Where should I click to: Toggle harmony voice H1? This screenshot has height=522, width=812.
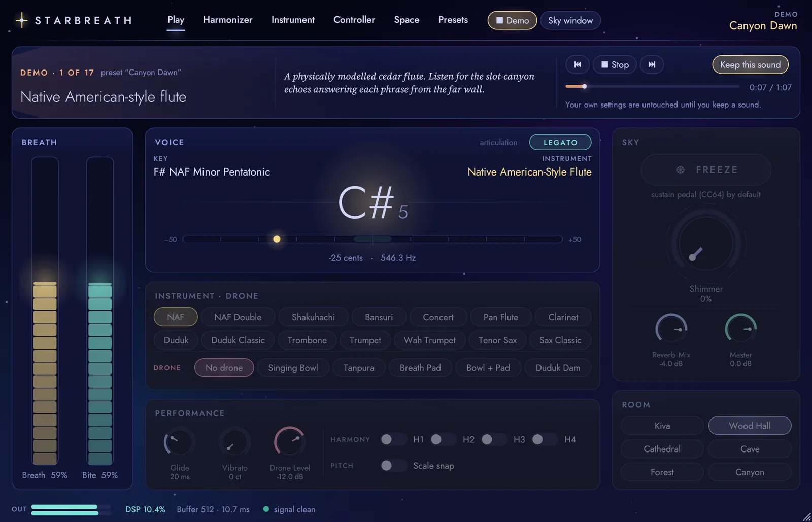(x=393, y=439)
